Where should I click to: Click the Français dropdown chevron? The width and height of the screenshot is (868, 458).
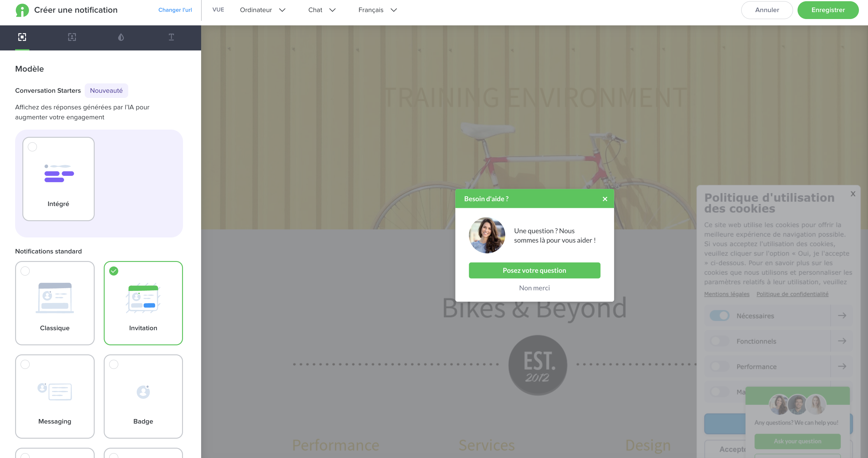393,10
